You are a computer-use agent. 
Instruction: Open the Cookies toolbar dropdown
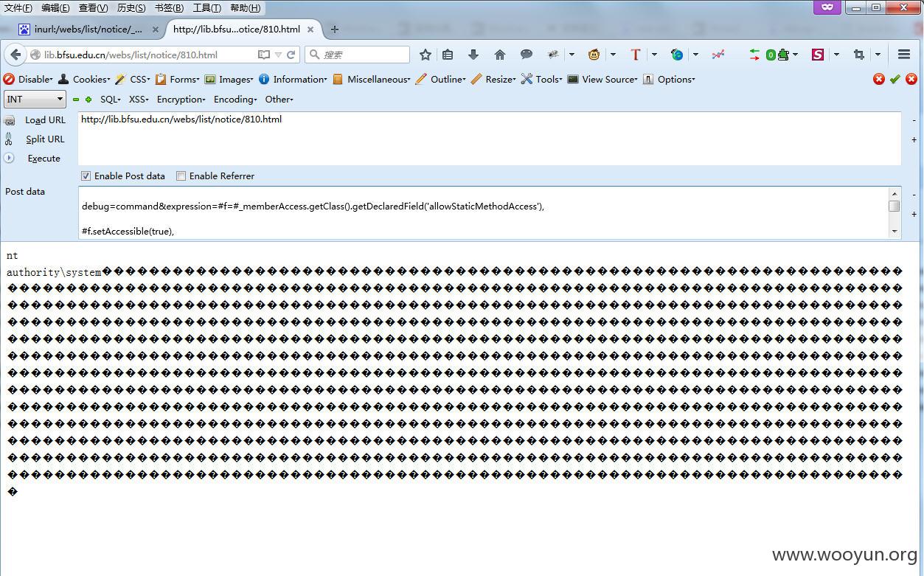84,80
